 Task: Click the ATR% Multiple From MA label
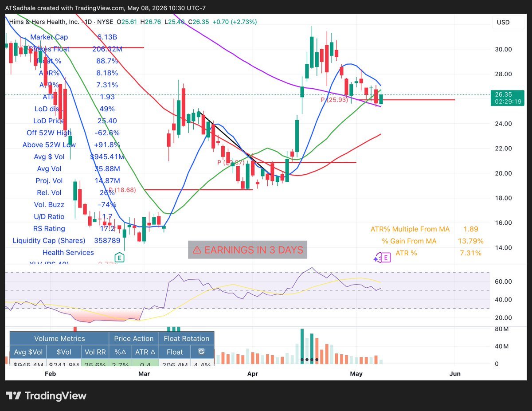tap(410, 229)
